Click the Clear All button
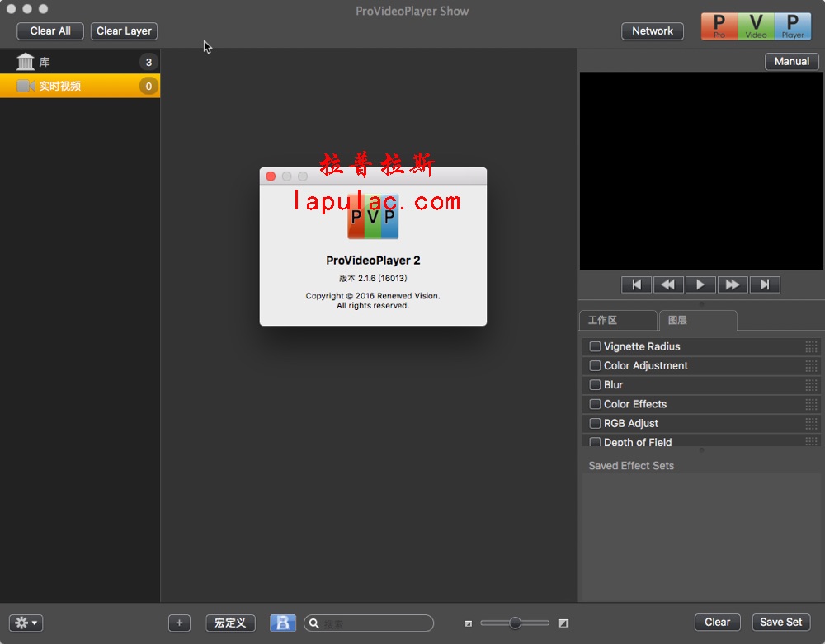 [x=50, y=31]
